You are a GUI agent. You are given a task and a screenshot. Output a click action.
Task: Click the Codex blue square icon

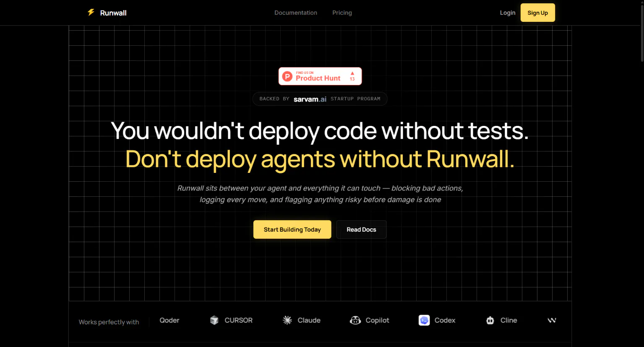[x=424, y=320]
